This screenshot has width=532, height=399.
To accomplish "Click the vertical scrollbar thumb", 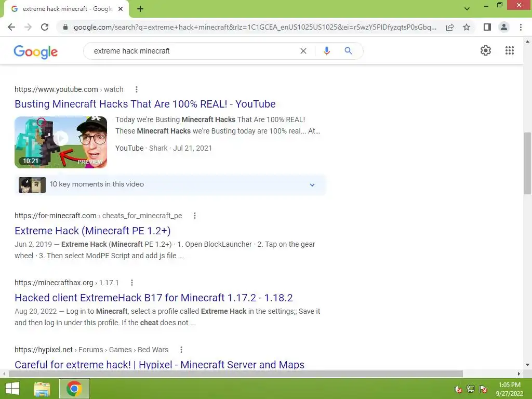I will [527, 163].
